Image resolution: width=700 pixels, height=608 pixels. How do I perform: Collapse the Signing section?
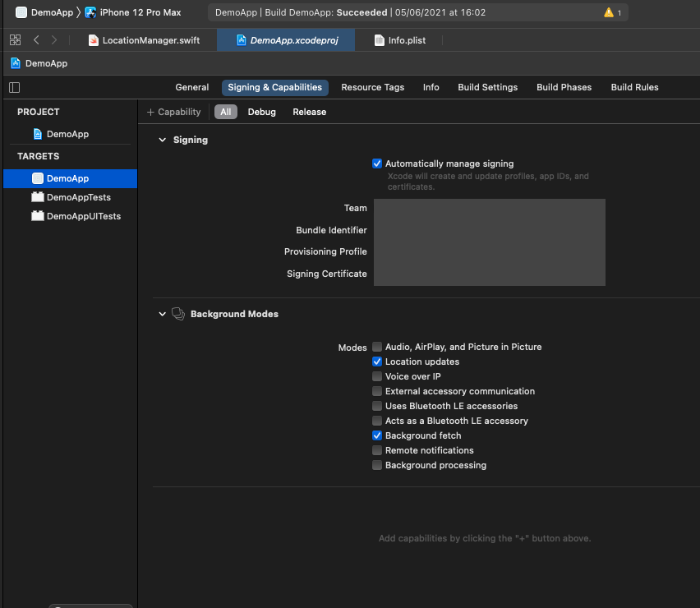point(162,140)
